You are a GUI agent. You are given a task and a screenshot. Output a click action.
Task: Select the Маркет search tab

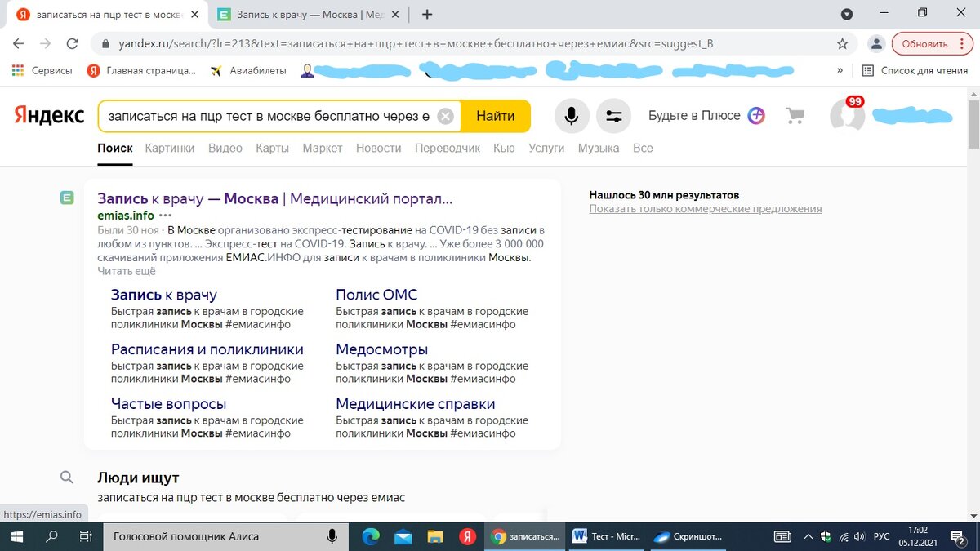(323, 148)
